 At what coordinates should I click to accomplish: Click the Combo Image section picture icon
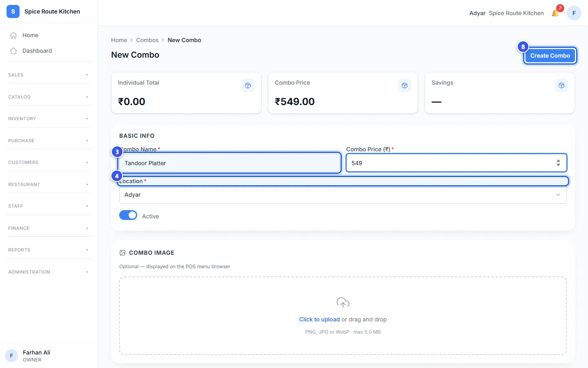tap(122, 253)
